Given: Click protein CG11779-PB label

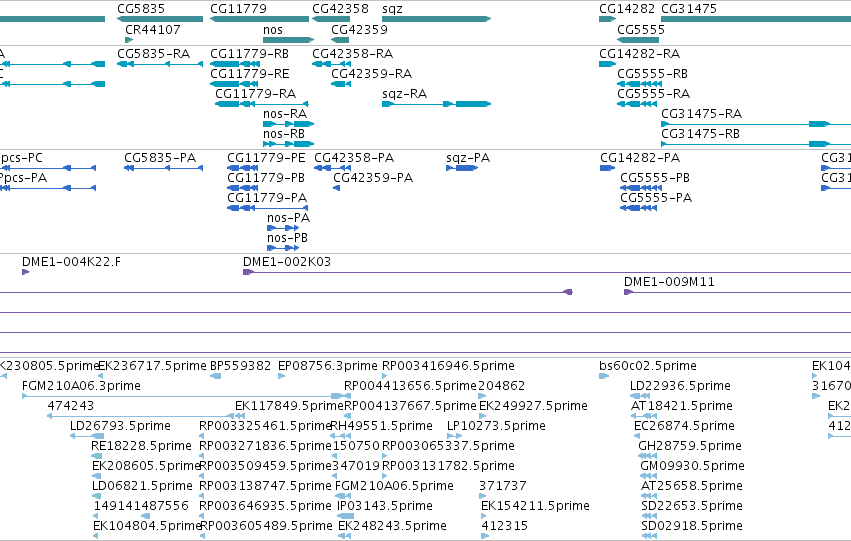Looking at the screenshot, I should pos(266,178).
